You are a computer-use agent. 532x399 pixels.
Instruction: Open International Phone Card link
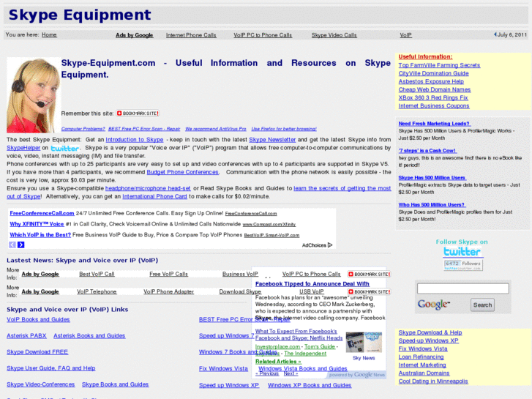pyautogui.click(x=154, y=197)
